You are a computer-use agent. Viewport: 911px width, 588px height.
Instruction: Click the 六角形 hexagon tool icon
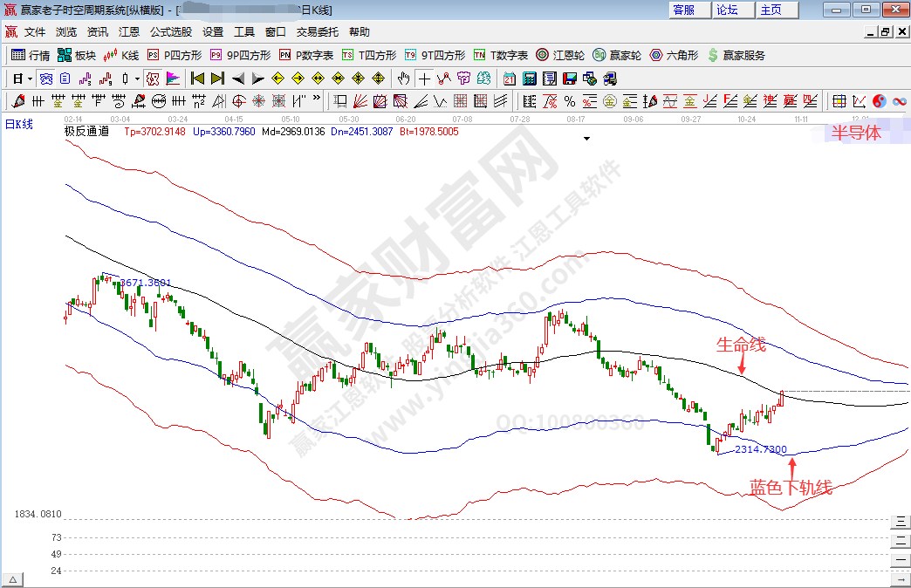[674, 55]
